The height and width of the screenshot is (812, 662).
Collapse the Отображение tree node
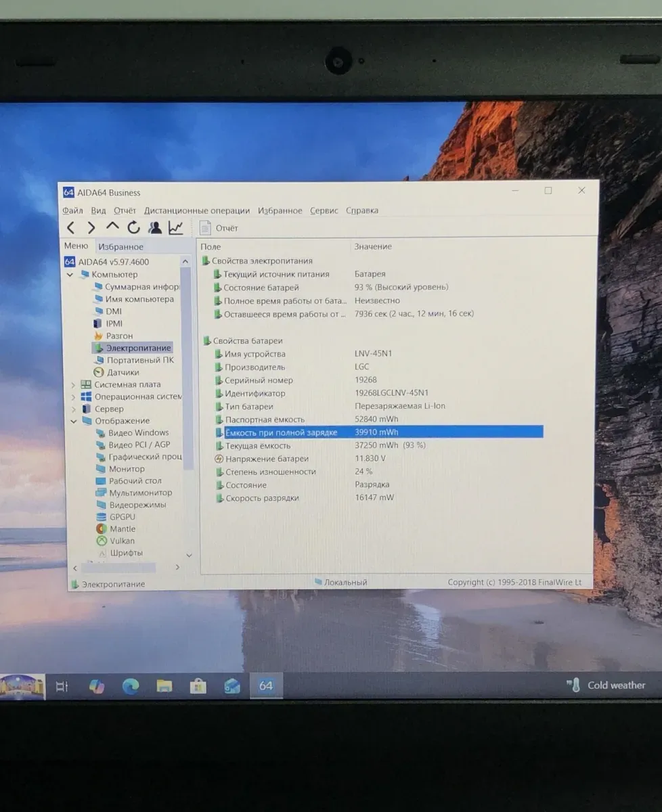(73, 421)
